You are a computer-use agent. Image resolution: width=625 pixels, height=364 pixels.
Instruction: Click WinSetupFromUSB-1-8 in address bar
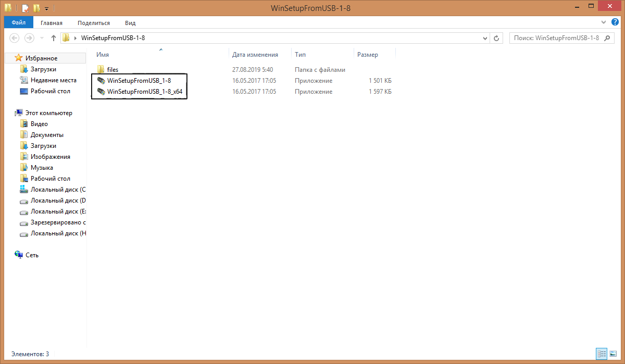[x=113, y=38]
